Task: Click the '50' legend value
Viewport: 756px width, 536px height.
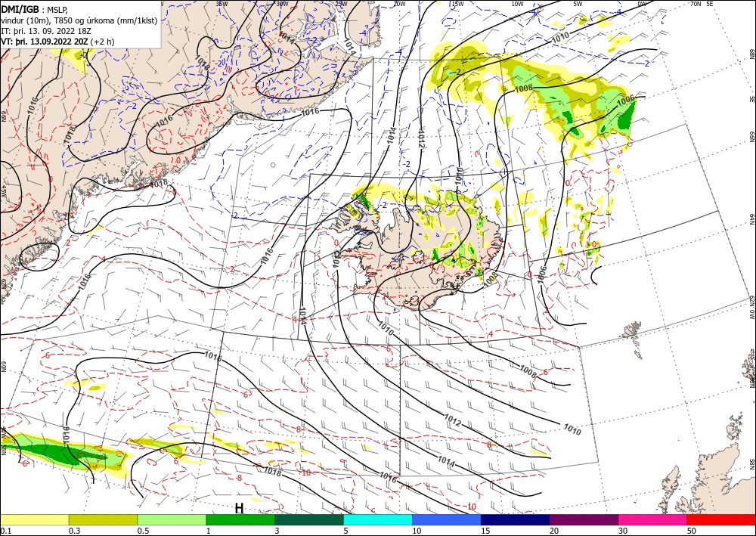Action: (x=691, y=531)
